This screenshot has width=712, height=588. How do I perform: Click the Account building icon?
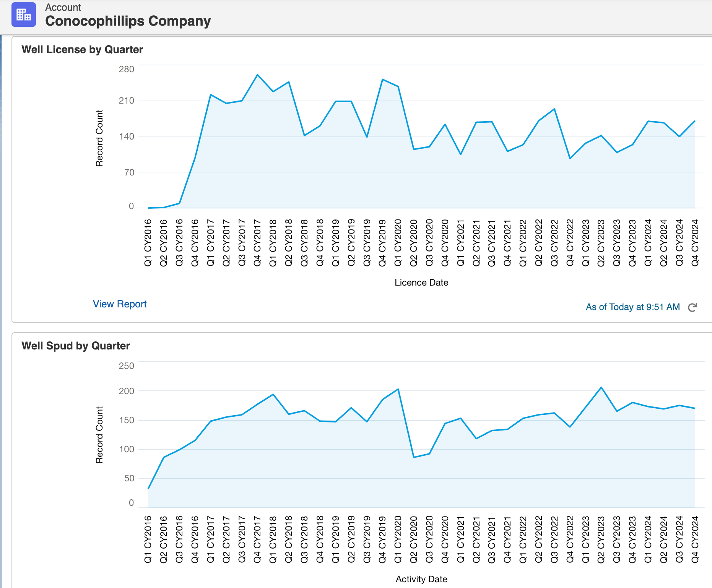[24, 15]
